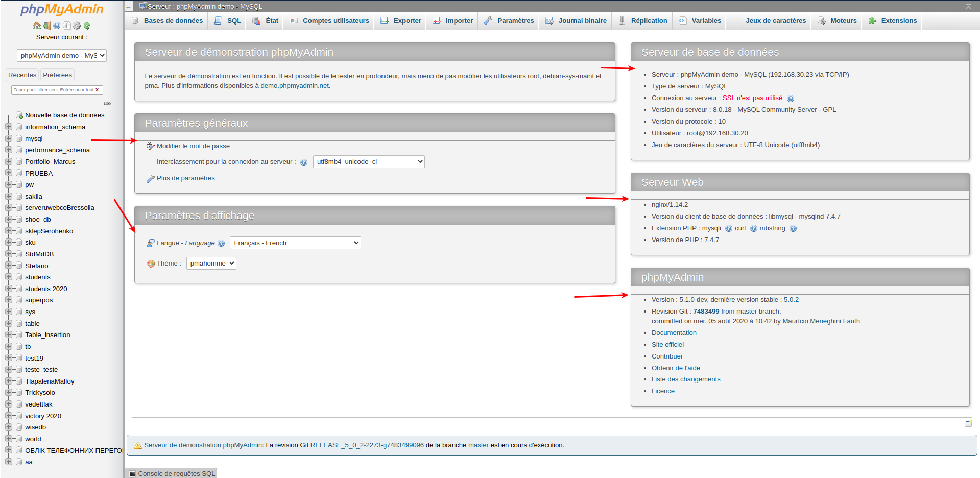Log out using the exit door icon

click(x=47, y=25)
